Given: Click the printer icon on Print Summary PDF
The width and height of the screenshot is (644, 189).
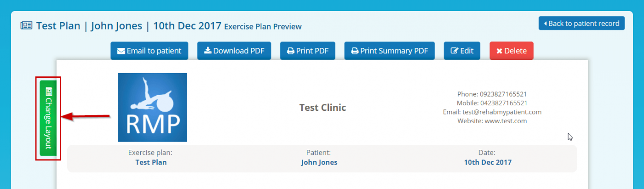Looking at the screenshot, I should coord(355,51).
